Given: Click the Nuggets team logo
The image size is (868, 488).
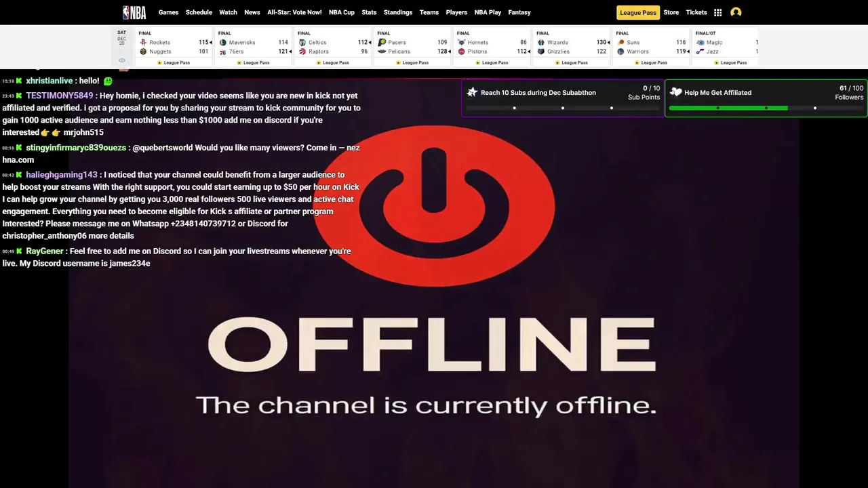Looking at the screenshot, I should tap(143, 52).
